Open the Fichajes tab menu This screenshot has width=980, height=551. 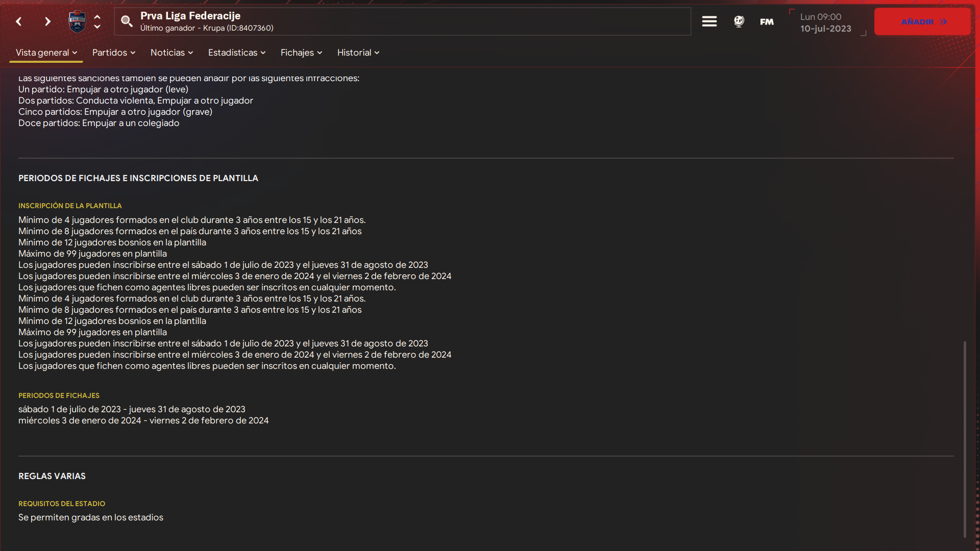click(302, 53)
